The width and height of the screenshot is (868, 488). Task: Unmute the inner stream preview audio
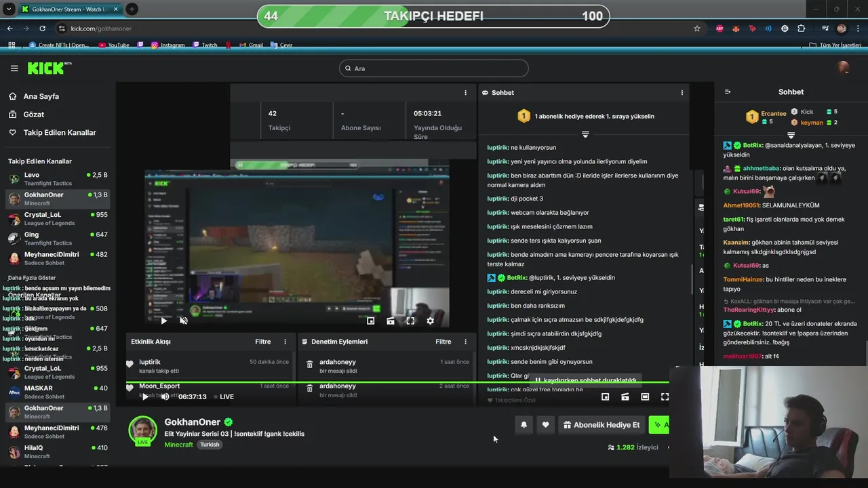click(183, 321)
